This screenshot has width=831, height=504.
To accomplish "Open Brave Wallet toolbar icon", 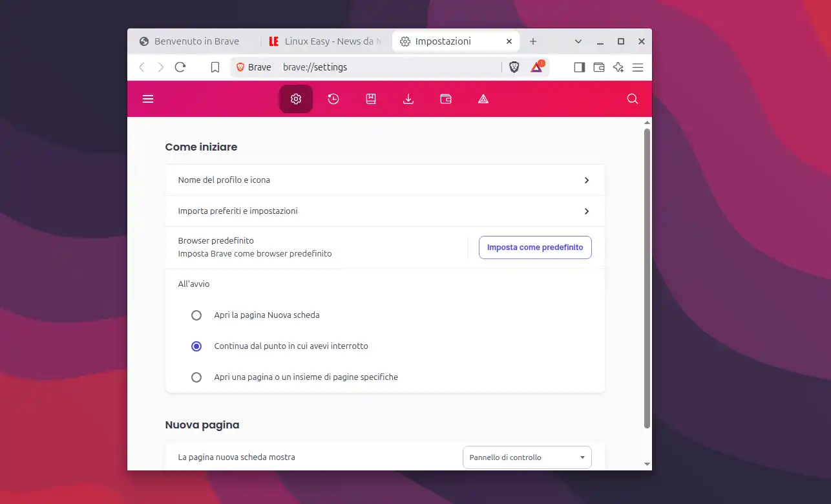I will [x=599, y=67].
